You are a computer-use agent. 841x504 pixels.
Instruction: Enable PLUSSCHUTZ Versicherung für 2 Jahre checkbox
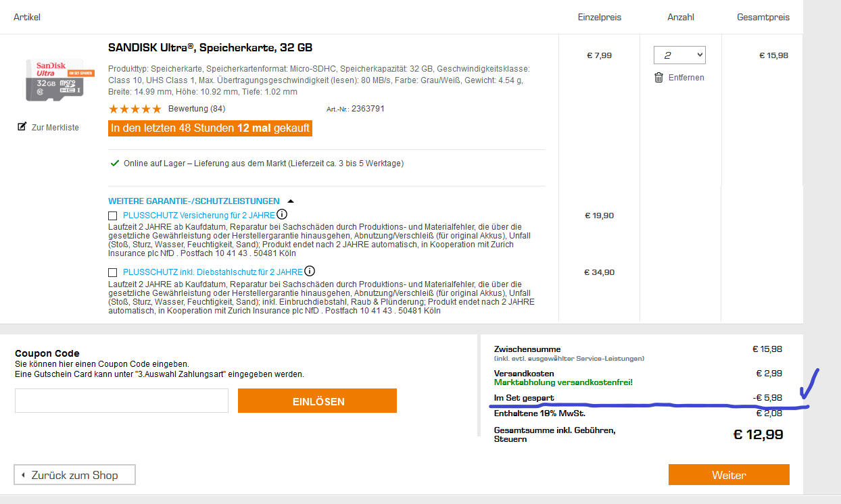[x=113, y=216]
